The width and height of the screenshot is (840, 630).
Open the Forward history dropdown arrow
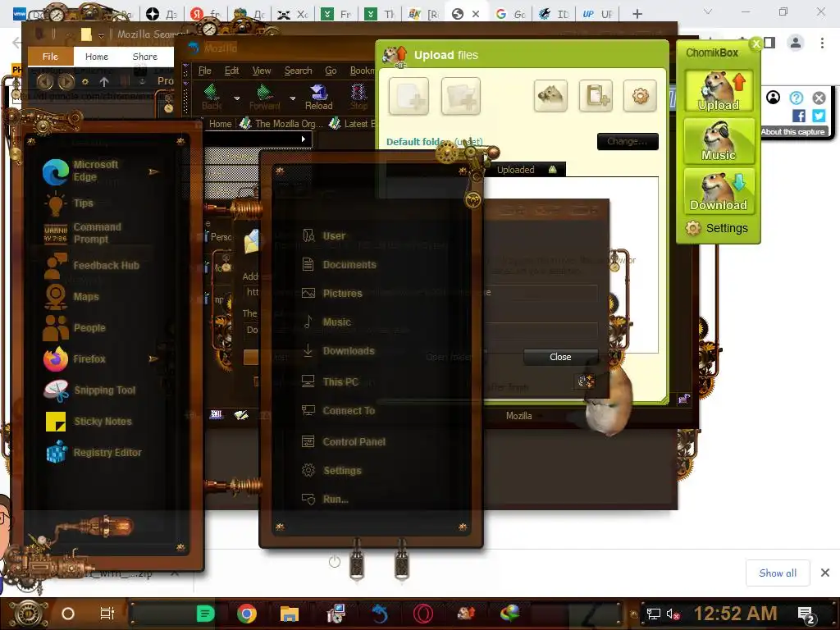(293, 98)
